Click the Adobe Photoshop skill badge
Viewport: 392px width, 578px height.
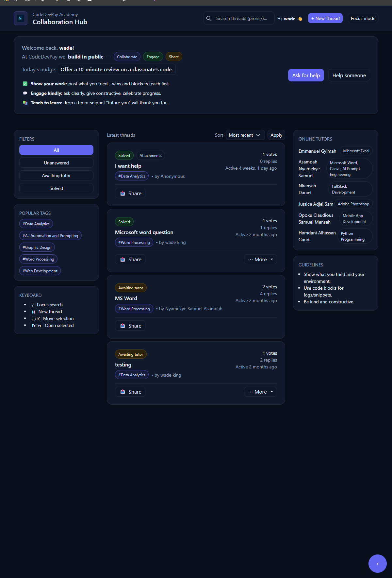pyautogui.click(x=353, y=204)
